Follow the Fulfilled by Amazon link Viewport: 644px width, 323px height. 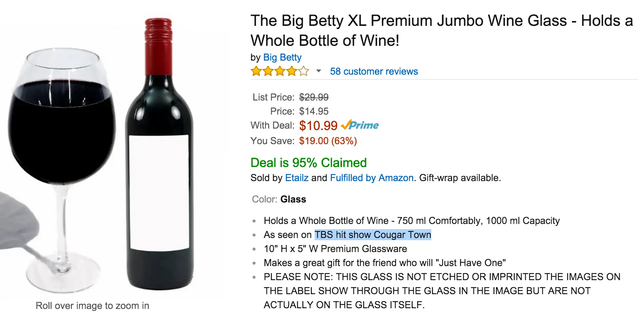pos(371,178)
